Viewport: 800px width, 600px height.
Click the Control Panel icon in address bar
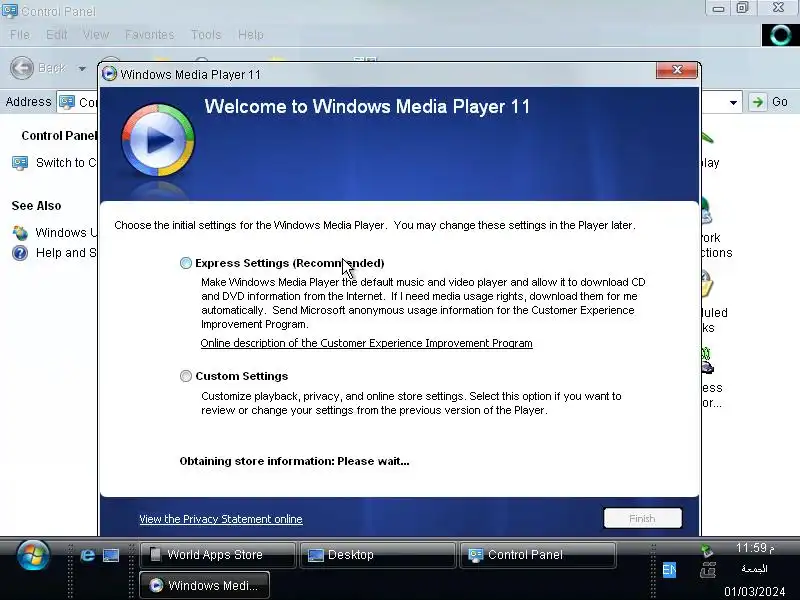tap(67, 102)
